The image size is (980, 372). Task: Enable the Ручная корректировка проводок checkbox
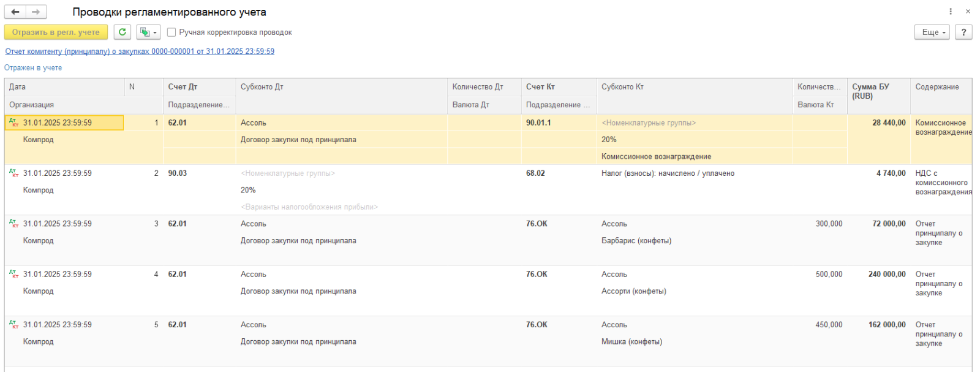[x=171, y=32]
